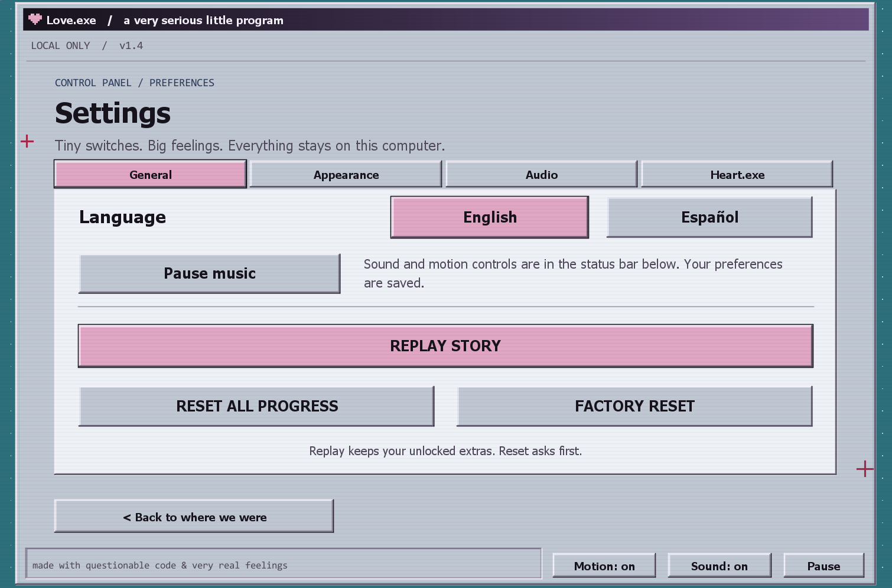Click the 'made with questionable code' status text
Viewport: 892px width, 588px height.
(x=160, y=565)
